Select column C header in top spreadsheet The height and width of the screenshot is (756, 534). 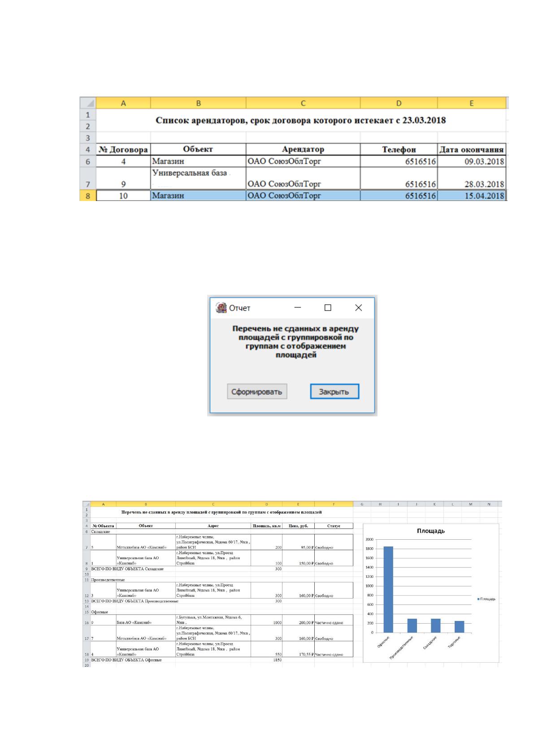coord(303,103)
